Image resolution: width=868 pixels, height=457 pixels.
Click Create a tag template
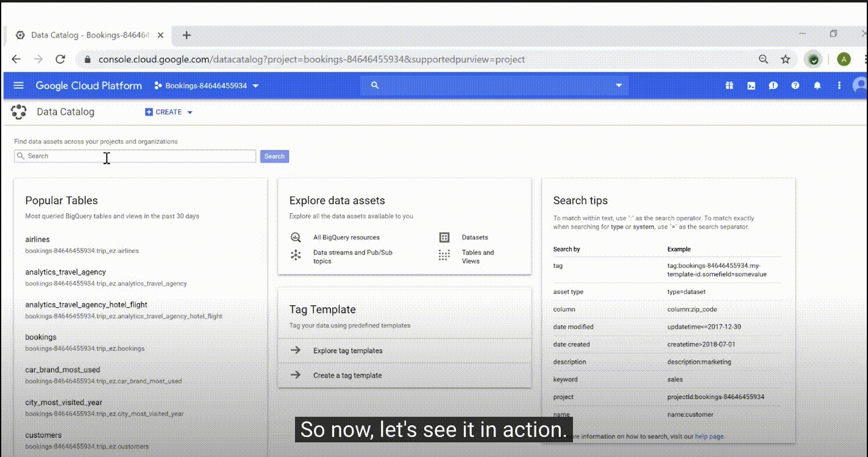[347, 375]
